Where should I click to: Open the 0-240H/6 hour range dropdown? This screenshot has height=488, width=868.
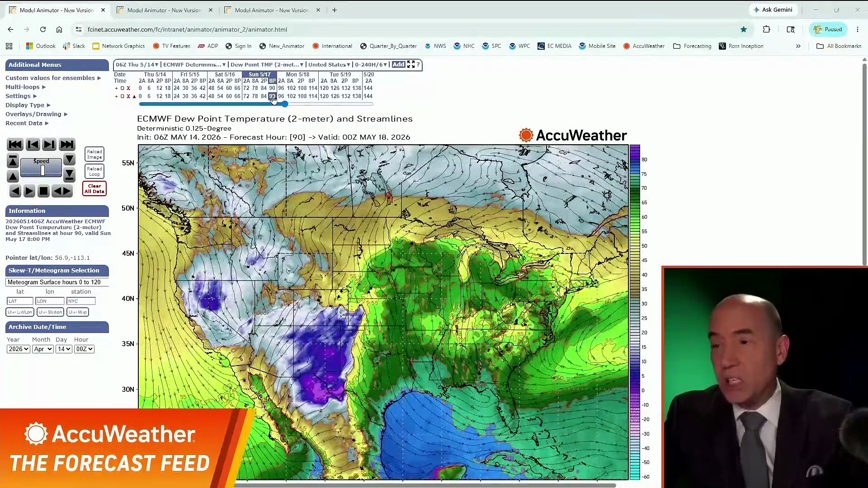pyautogui.click(x=371, y=65)
